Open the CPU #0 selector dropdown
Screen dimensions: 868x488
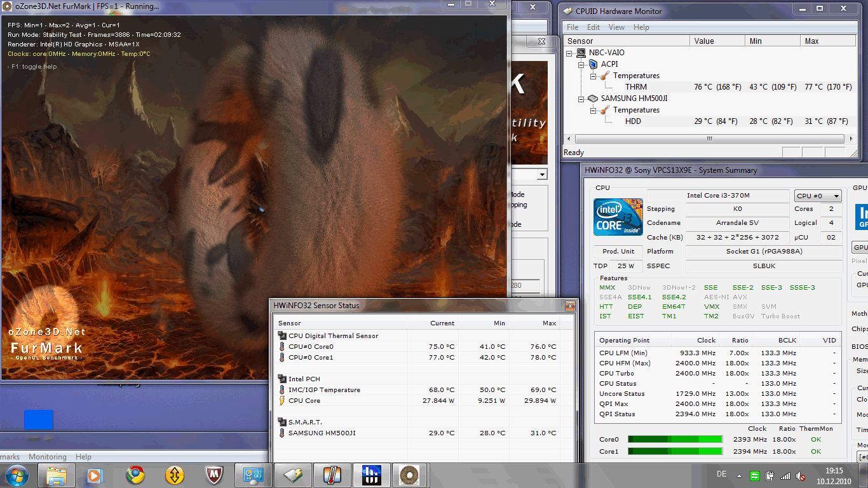tap(818, 196)
